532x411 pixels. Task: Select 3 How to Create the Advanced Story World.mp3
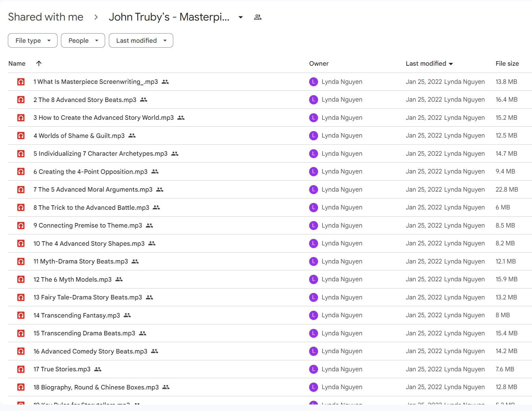point(103,118)
